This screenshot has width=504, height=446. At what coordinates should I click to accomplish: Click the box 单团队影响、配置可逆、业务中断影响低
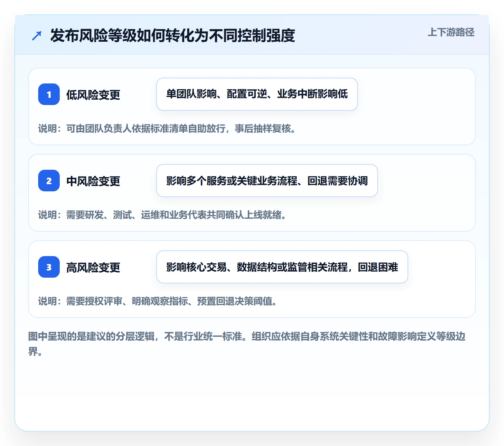[x=257, y=94]
